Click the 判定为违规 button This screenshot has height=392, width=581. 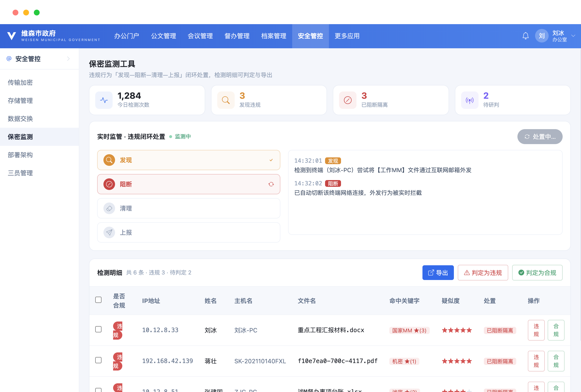click(x=483, y=273)
